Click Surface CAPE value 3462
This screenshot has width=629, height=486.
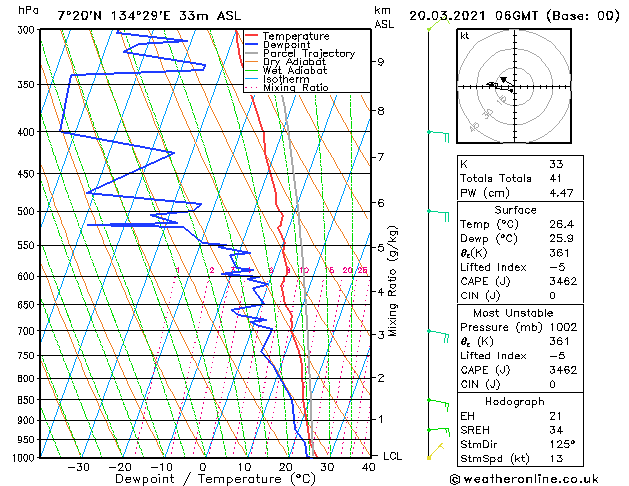(x=563, y=281)
